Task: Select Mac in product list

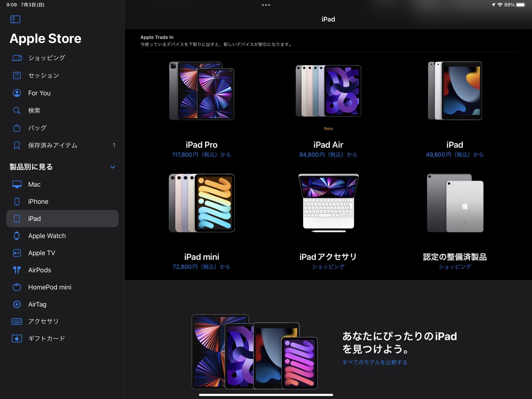Action: (62, 184)
